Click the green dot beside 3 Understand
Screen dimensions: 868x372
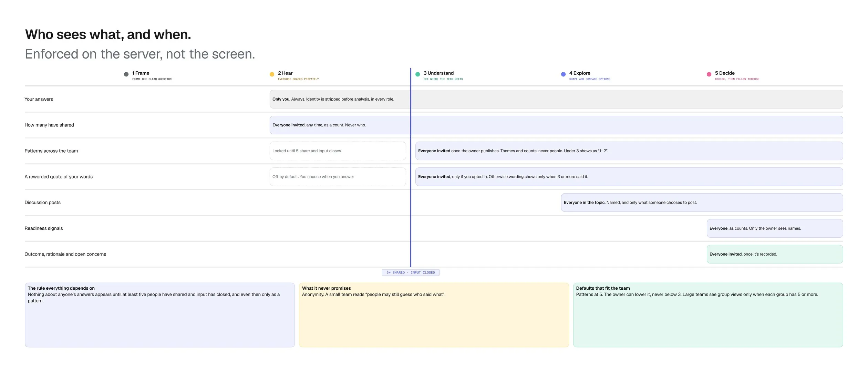pos(417,74)
